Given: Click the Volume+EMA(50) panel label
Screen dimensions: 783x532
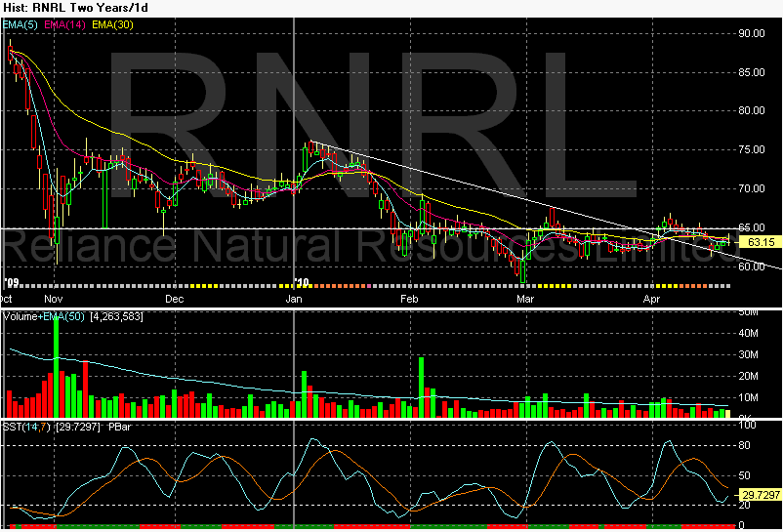Looking at the screenshot, I should (x=44, y=316).
